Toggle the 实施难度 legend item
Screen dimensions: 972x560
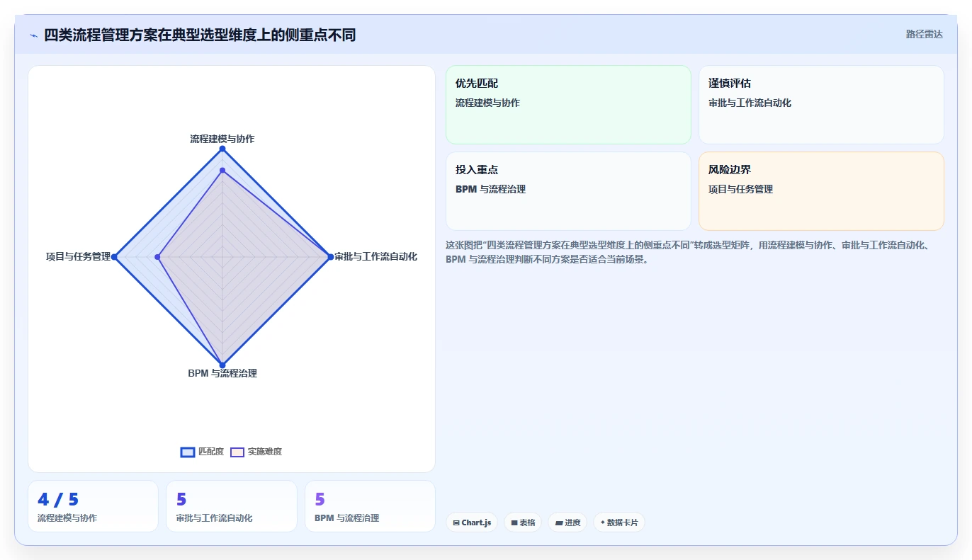[x=256, y=452]
